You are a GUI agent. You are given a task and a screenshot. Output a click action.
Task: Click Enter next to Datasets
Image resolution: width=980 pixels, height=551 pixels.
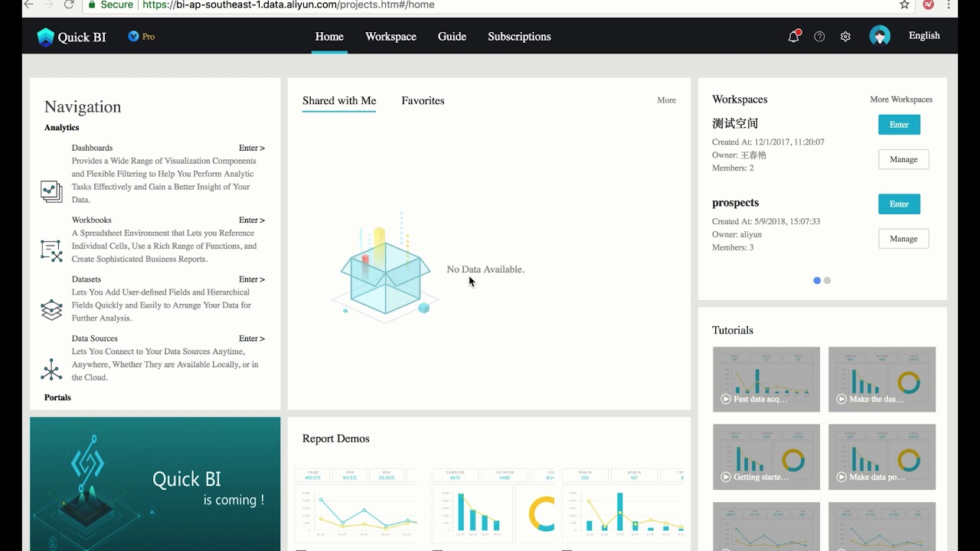(252, 279)
